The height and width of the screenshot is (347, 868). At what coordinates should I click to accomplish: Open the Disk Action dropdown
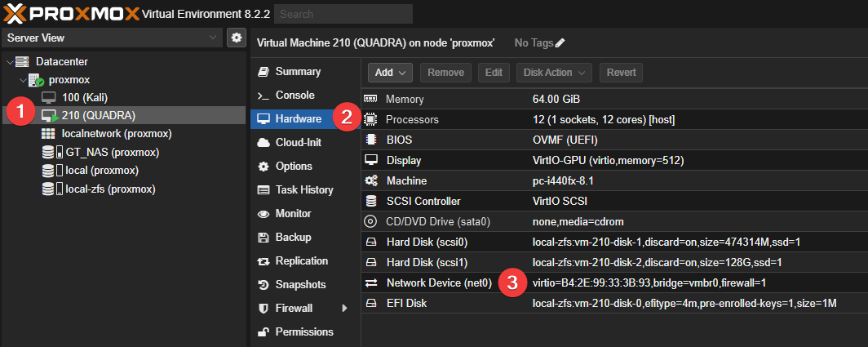(x=554, y=73)
